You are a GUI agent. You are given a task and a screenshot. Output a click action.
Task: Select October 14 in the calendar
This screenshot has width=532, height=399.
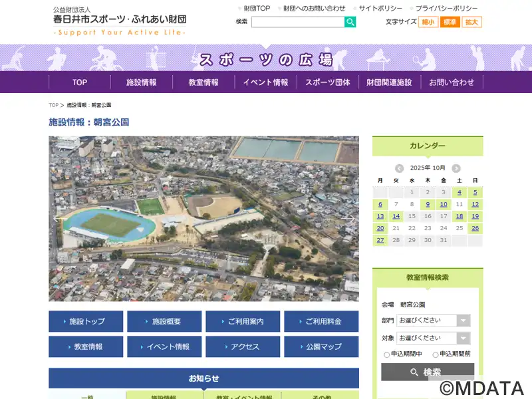(x=396, y=216)
